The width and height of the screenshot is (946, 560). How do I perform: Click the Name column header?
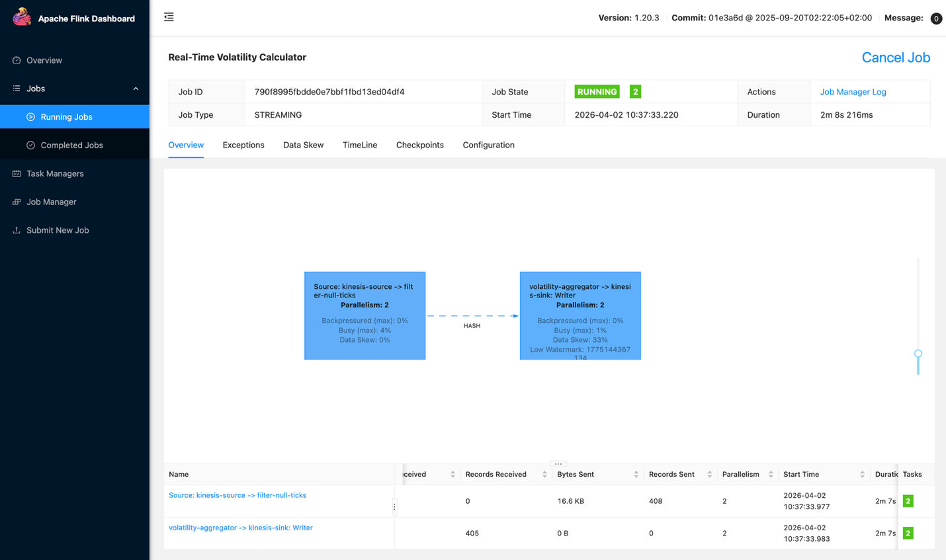pyautogui.click(x=179, y=475)
